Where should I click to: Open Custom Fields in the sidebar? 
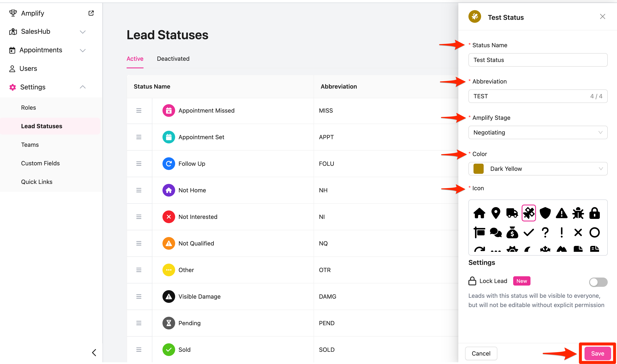click(40, 163)
